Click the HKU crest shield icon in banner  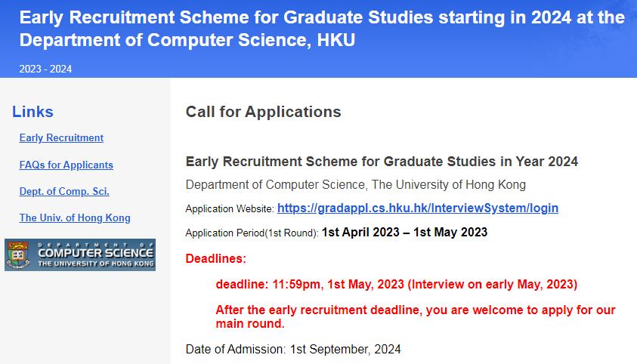(x=18, y=254)
